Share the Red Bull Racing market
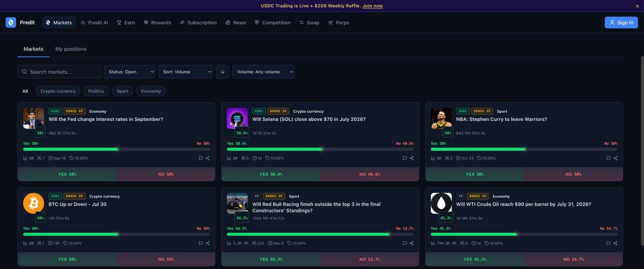 411,243
